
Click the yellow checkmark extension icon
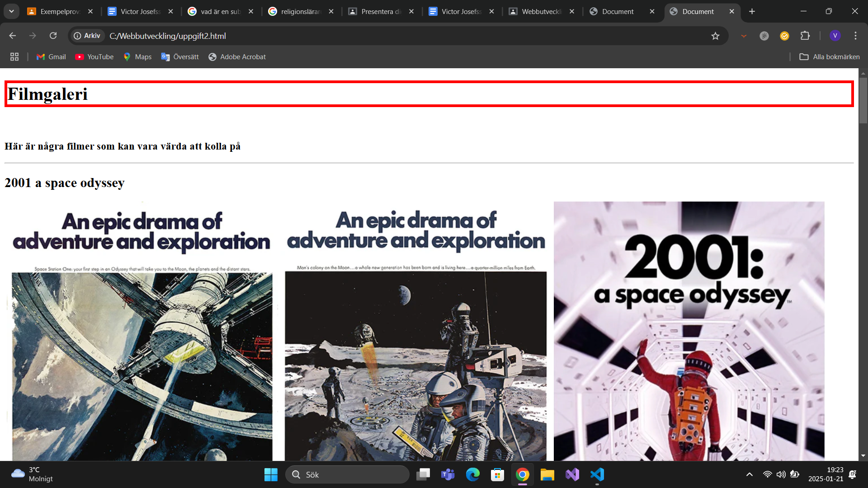click(784, 36)
